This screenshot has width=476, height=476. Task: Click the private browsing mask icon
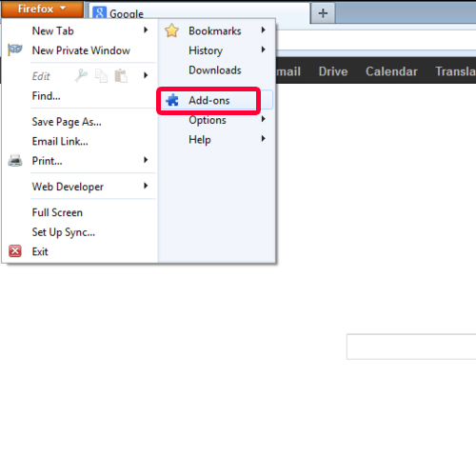(x=14, y=50)
